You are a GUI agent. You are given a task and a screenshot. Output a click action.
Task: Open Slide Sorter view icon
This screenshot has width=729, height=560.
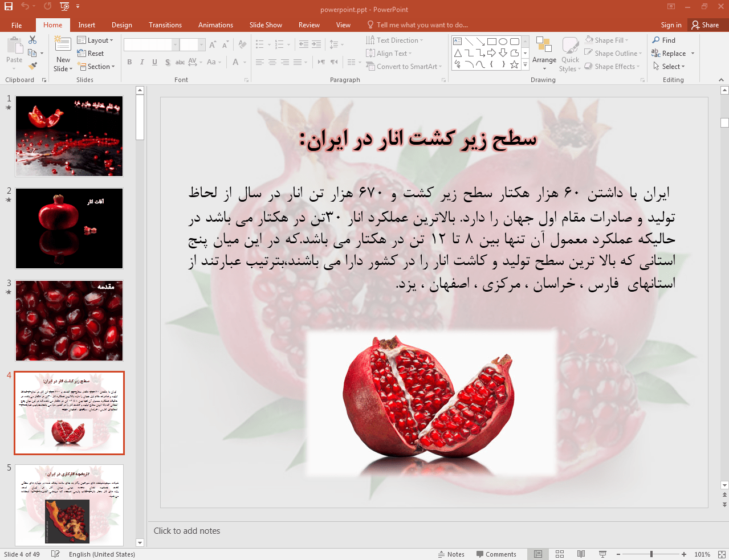coord(560,554)
